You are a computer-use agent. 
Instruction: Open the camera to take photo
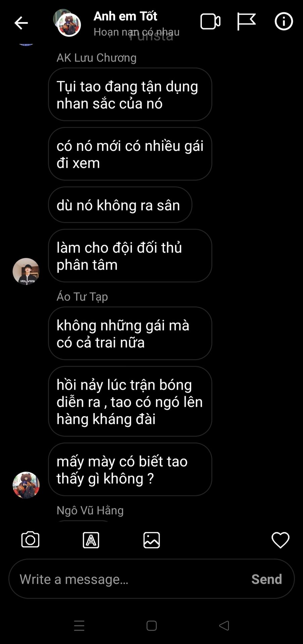30,540
